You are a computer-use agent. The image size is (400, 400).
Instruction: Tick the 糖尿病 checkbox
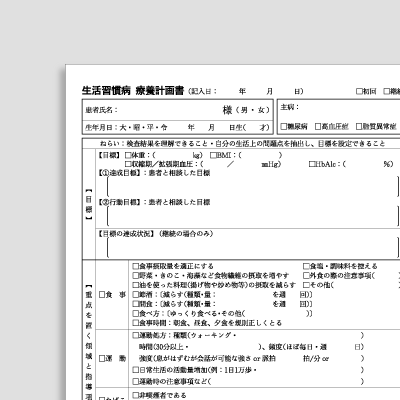pyautogui.click(x=284, y=126)
